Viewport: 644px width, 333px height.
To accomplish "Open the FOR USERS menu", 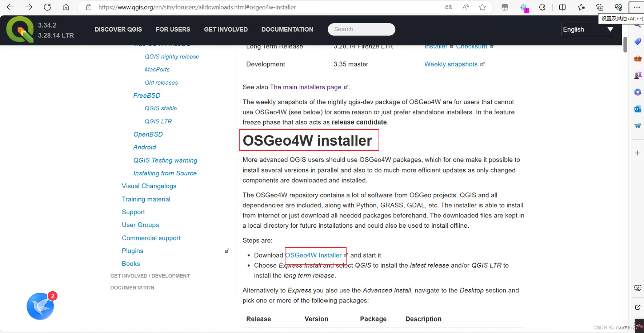I will point(173,29).
